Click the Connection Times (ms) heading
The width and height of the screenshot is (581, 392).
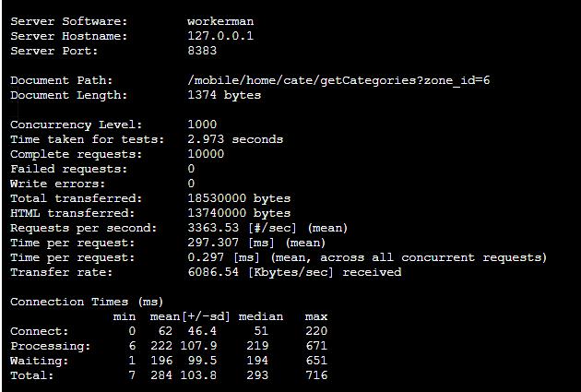click(x=87, y=302)
